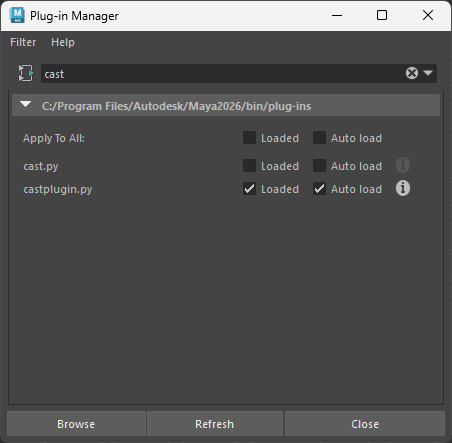Enable Auto load for cast.py
Viewport: 452px width, 443px height.
[319, 166]
